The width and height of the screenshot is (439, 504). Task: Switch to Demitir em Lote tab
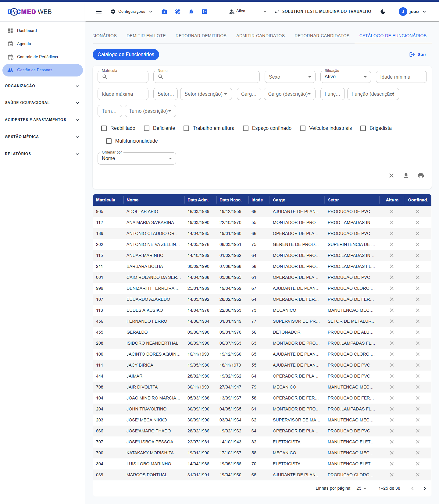click(146, 36)
